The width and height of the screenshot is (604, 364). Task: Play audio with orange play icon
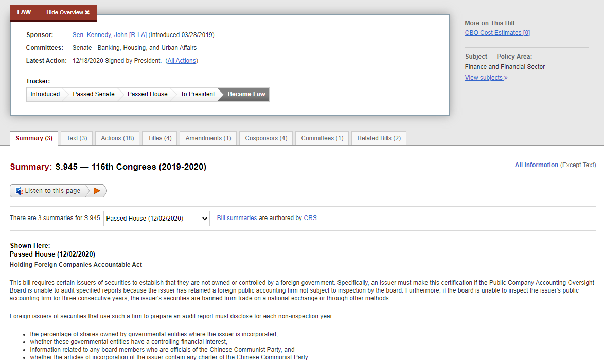pyautogui.click(x=97, y=190)
